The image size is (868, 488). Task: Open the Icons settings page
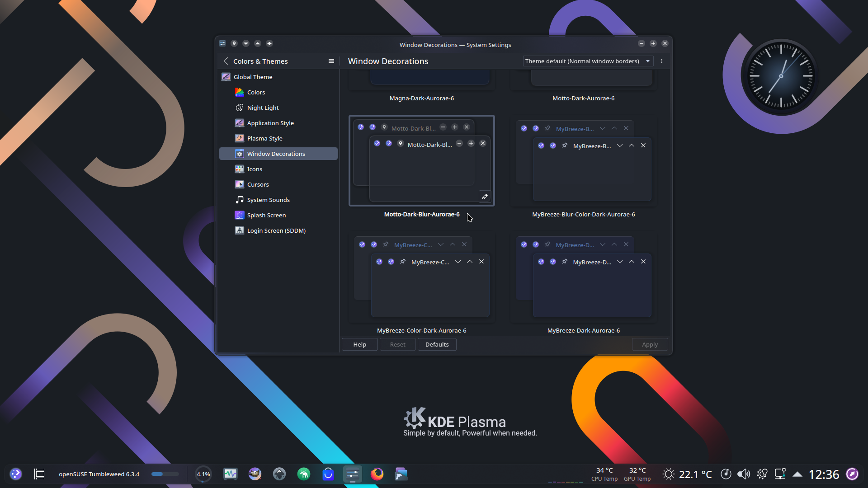278,169
